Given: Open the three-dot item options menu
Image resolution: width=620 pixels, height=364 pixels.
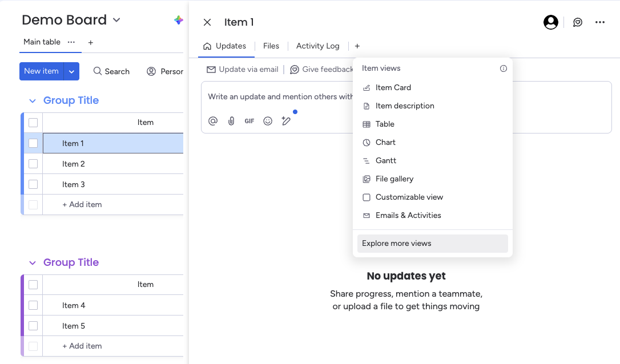Looking at the screenshot, I should [599, 22].
